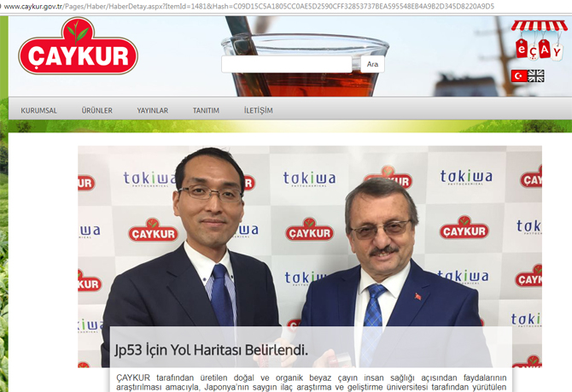Switch language with the British flag
The height and width of the screenshot is (392, 572).
coord(536,76)
